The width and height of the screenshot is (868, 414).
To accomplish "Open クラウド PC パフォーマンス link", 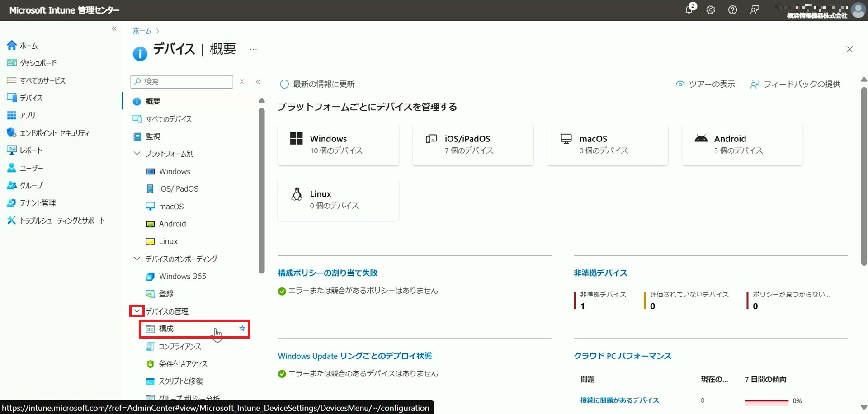I will pyautogui.click(x=623, y=356).
